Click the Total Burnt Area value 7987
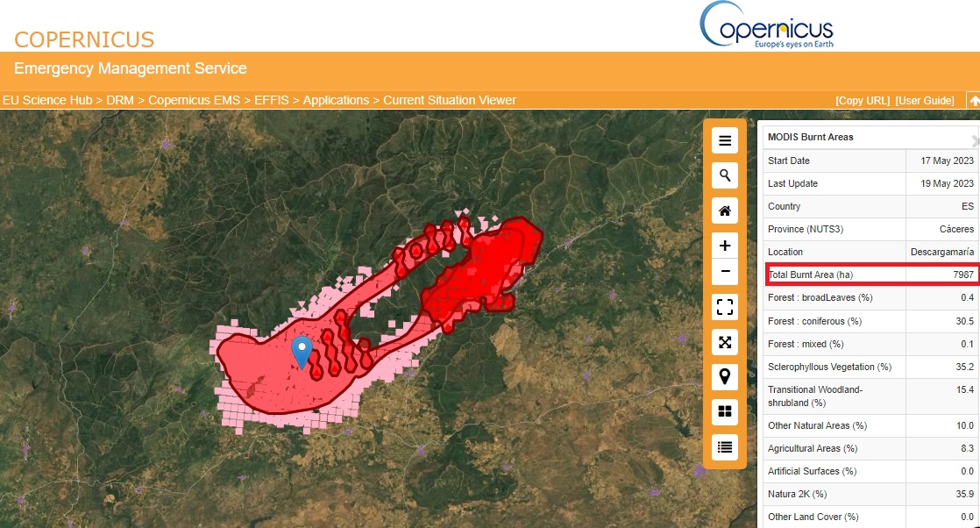Image resolution: width=980 pixels, height=528 pixels. pos(963,275)
